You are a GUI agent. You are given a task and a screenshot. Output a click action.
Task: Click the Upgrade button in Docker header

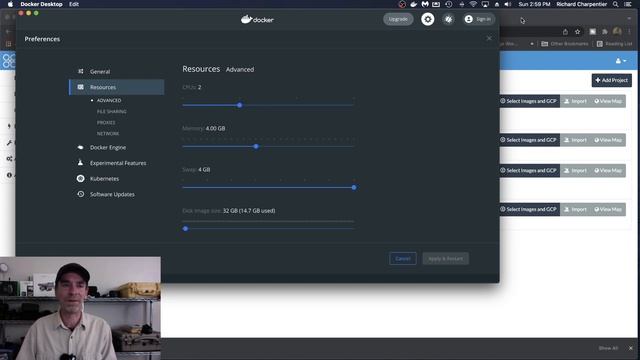click(398, 19)
